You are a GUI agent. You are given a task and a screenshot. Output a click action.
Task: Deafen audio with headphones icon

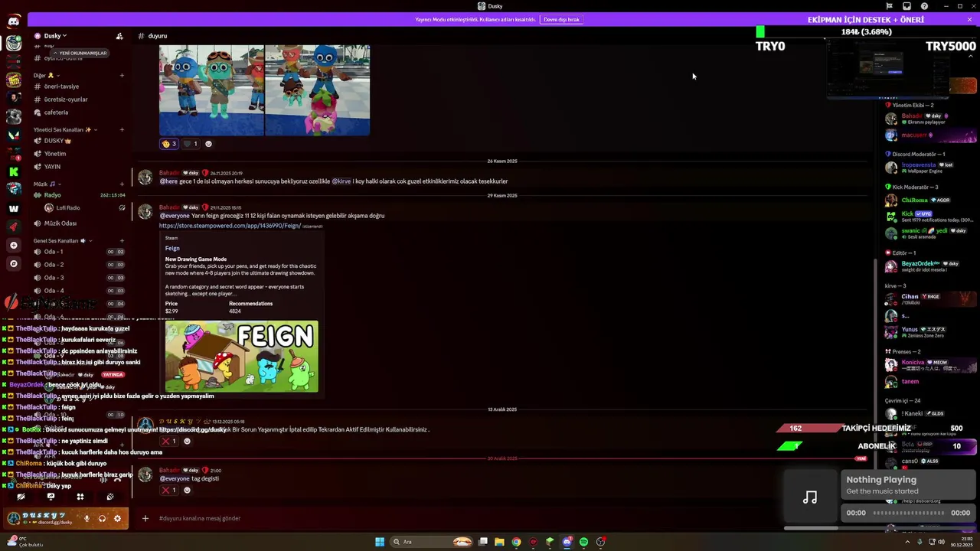[102, 518]
